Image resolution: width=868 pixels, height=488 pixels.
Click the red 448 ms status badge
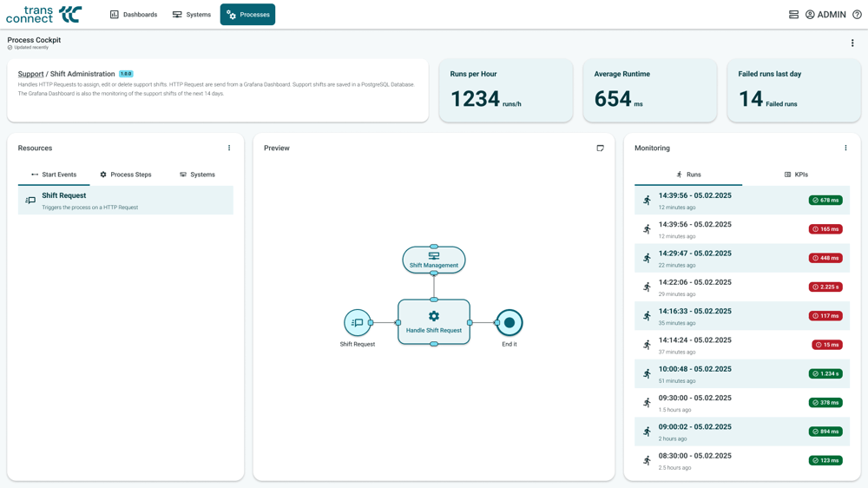click(825, 258)
